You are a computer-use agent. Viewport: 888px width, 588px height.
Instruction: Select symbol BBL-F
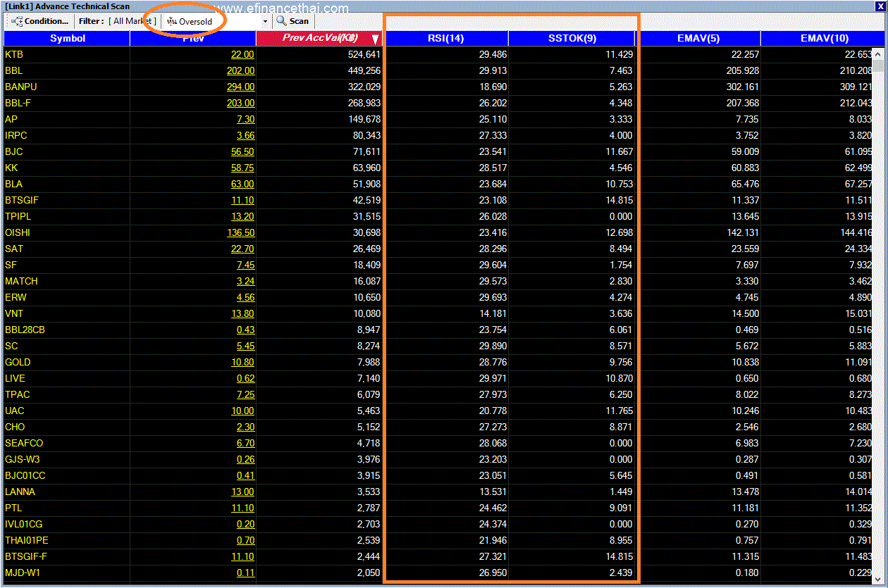point(17,103)
